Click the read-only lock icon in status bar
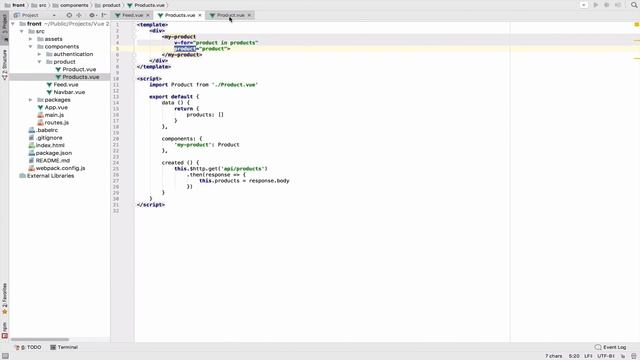The image size is (640, 360). [x=623, y=356]
